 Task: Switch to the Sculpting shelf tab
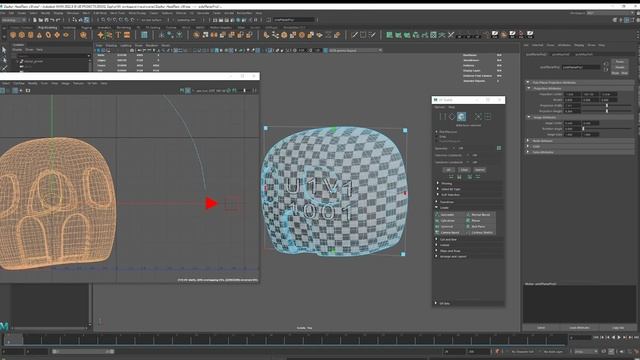(x=69, y=28)
